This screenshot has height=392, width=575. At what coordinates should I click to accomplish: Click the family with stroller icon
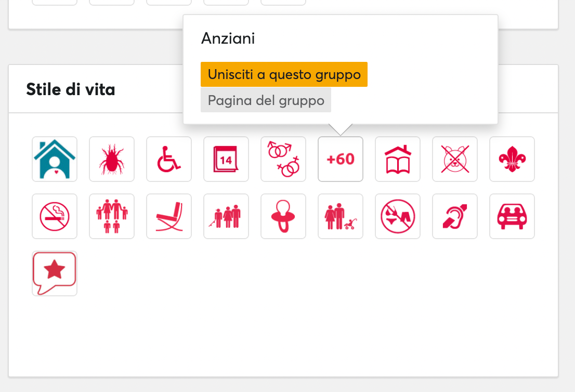[x=341, y=216]
